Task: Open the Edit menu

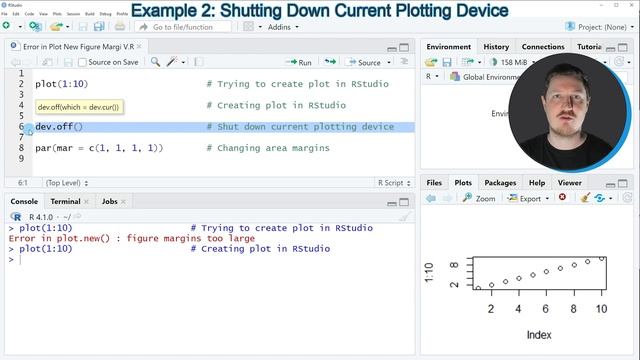Action: click(x=16, y=14)
